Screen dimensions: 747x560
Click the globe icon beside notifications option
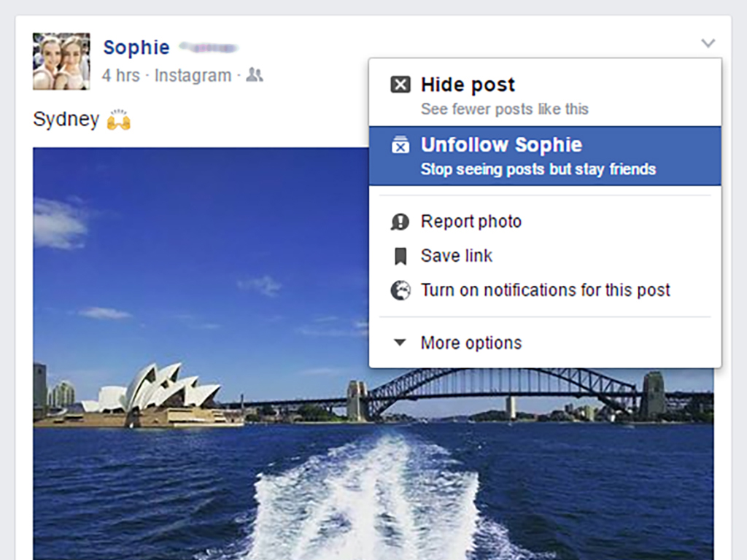coord(400,290)
